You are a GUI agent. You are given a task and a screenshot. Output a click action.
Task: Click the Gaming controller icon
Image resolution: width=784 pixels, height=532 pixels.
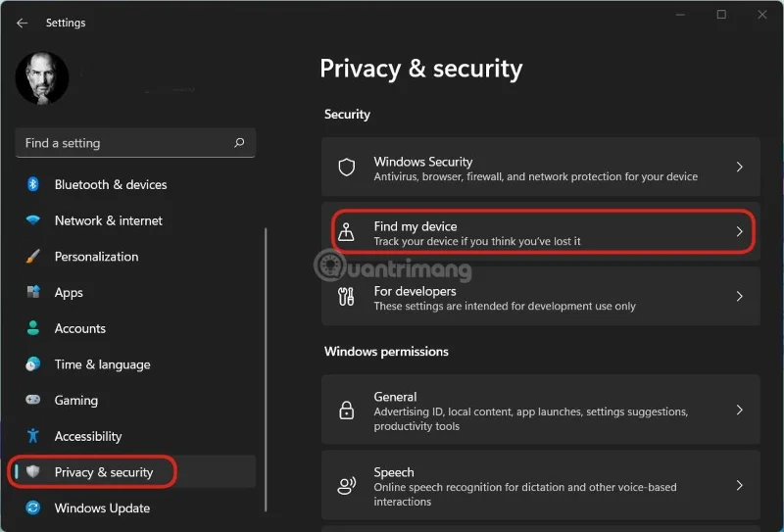coord(33,400)
